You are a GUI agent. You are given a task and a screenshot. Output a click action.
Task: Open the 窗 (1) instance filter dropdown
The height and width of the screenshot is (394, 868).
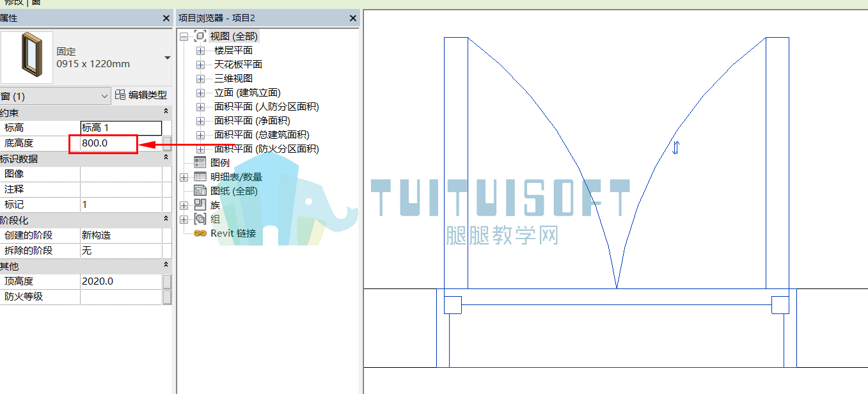(105, 96)
